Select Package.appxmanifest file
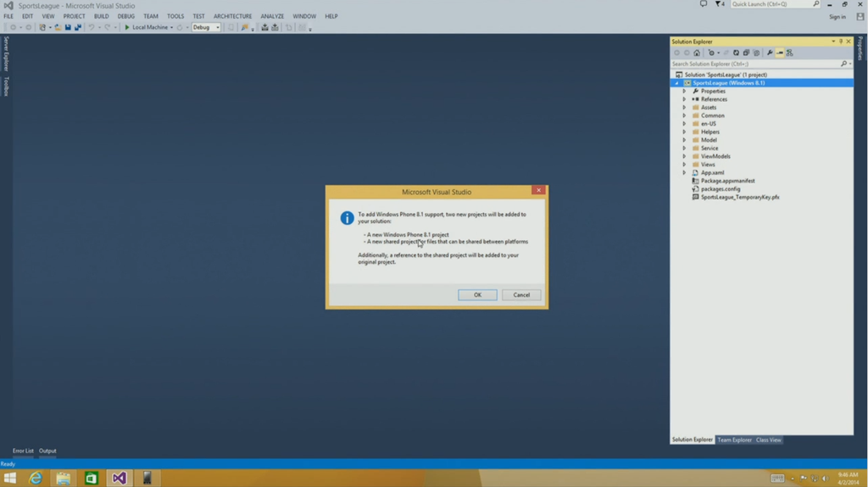The height and width of the screenshot is (487, 868). (x=727, y=181)
